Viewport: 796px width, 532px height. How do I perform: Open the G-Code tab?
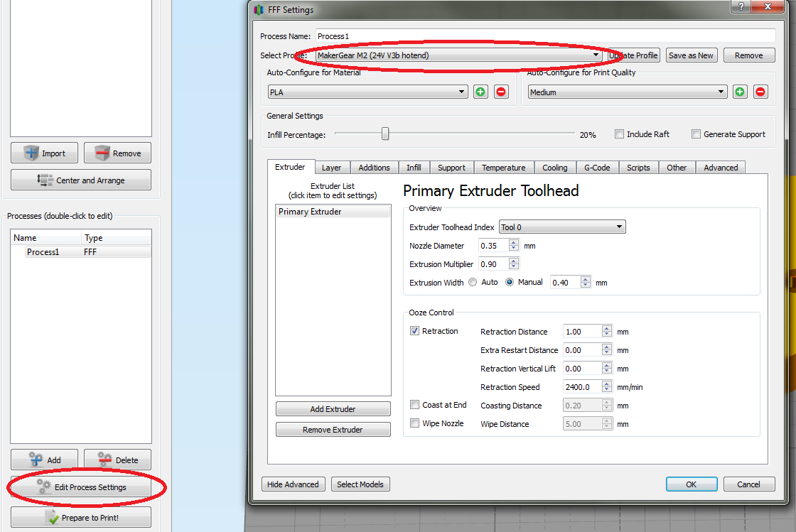pos(597,168)
